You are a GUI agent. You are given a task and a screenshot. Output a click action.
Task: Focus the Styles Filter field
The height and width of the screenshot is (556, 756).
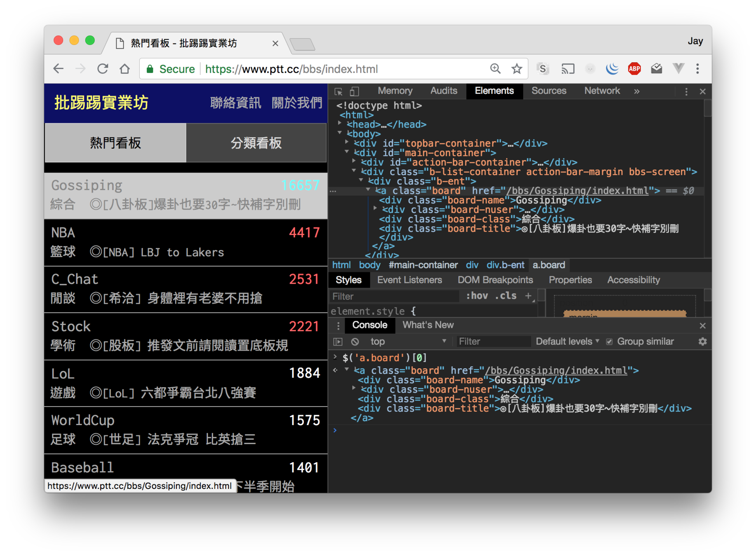point(395,296)
